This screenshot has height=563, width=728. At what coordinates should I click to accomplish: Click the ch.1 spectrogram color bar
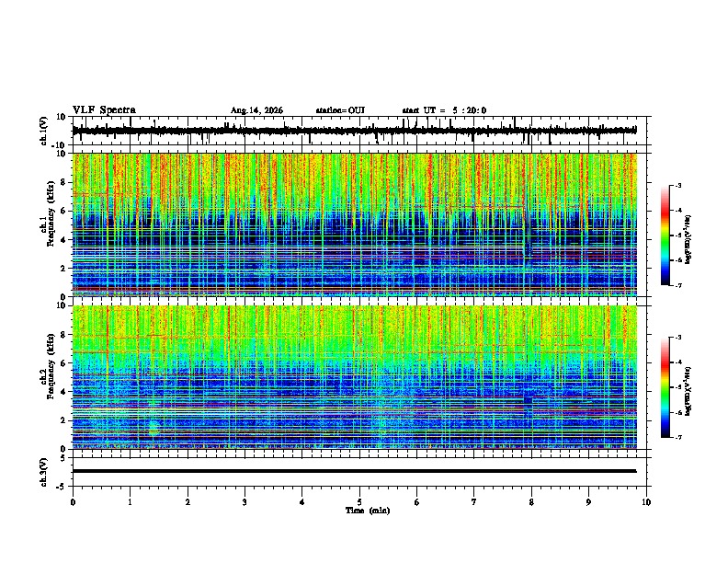(x=665, y=236)
